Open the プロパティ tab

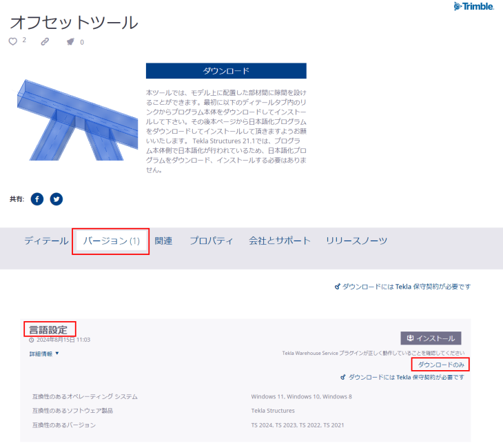point(212,241)
